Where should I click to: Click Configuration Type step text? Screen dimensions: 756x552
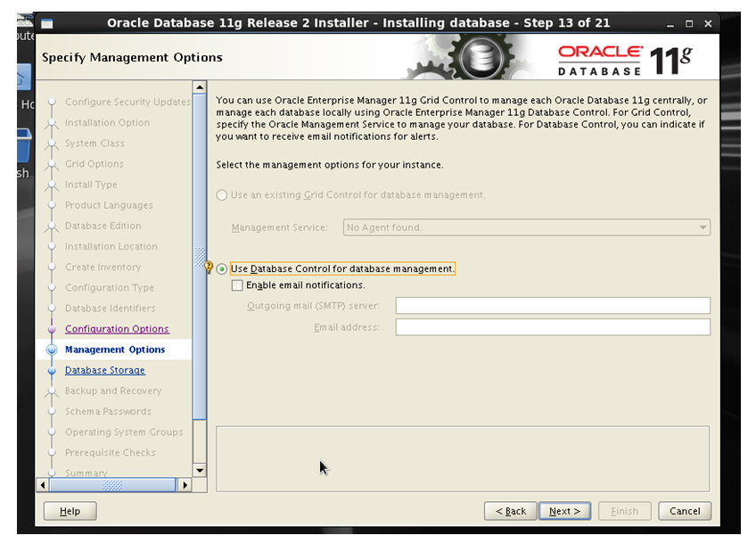pyautogui.click(x=110, y=288)
